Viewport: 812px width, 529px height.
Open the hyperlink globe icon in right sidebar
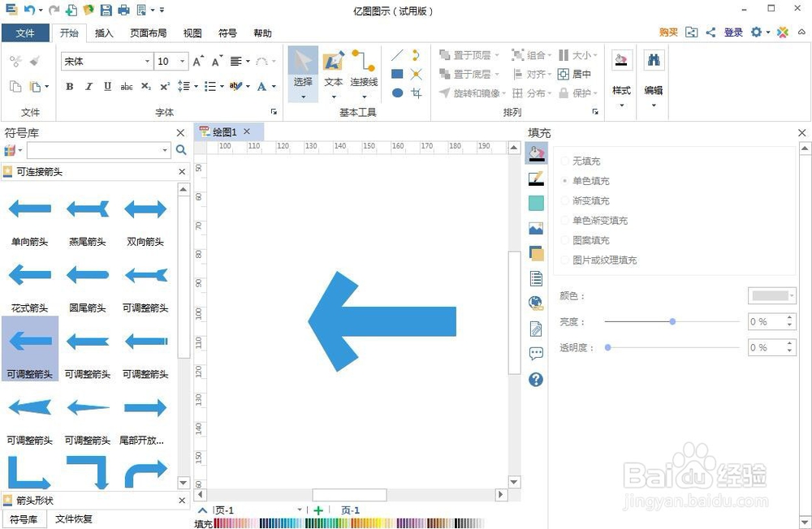(x=535, y=303)
